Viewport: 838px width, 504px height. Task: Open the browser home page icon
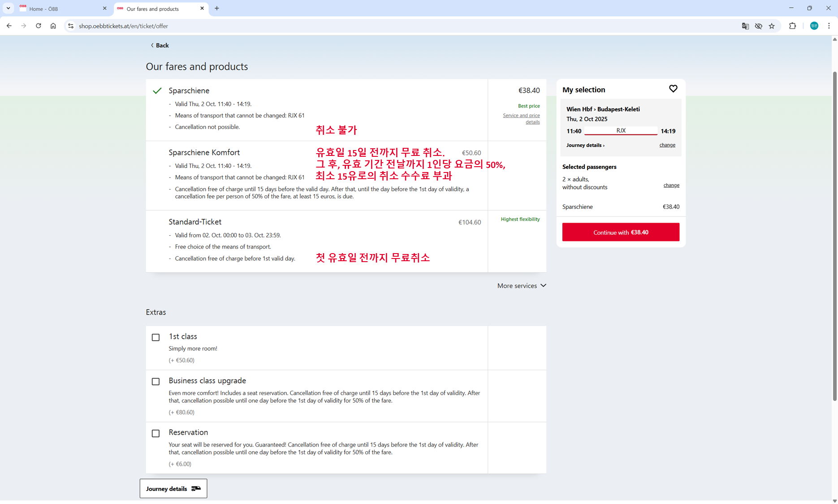coord(53,26)
